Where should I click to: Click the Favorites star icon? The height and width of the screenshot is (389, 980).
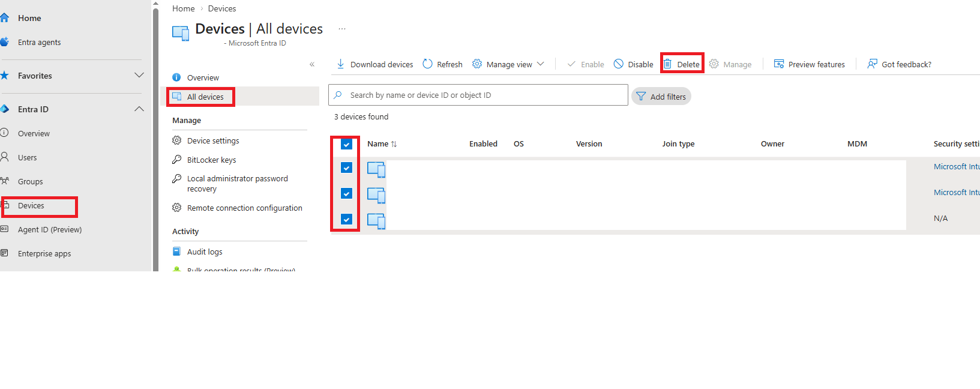[4, 76]
